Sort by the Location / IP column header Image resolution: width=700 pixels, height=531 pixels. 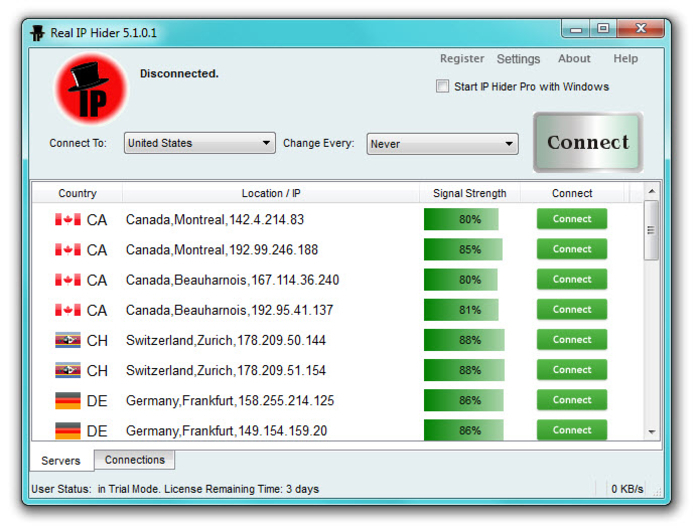[x=271, y=193]
